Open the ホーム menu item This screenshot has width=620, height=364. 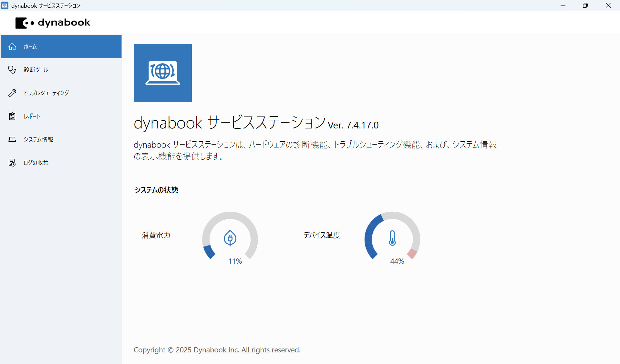tap(30, 47)
